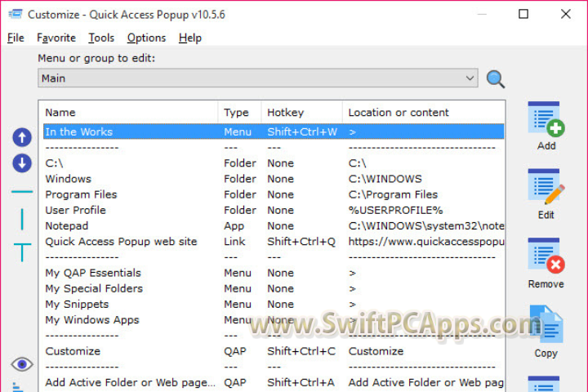Select the Program Files row
Image resolution: width=588 pixels, height=392 pixels.
(274, 194)
